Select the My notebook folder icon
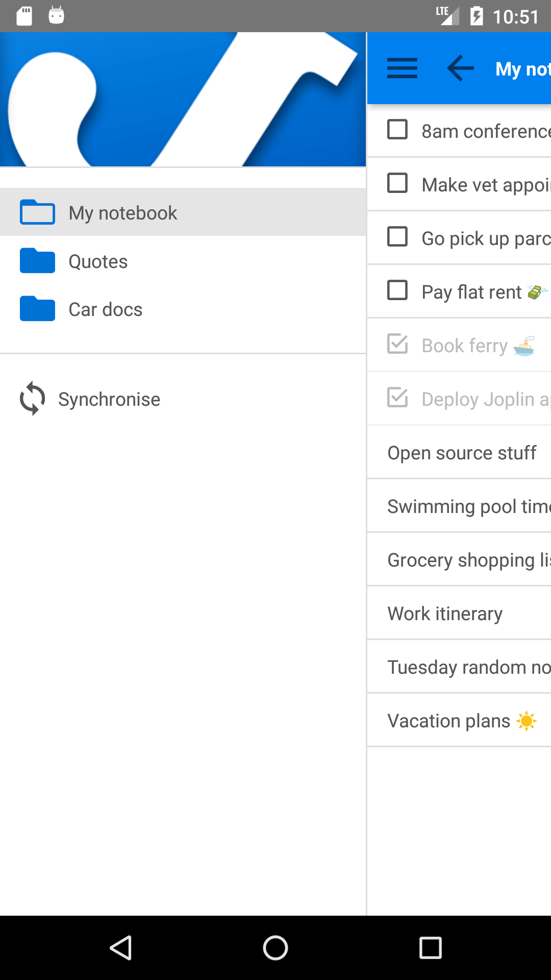Screen dimensions: 551x980 coord(37,212)
